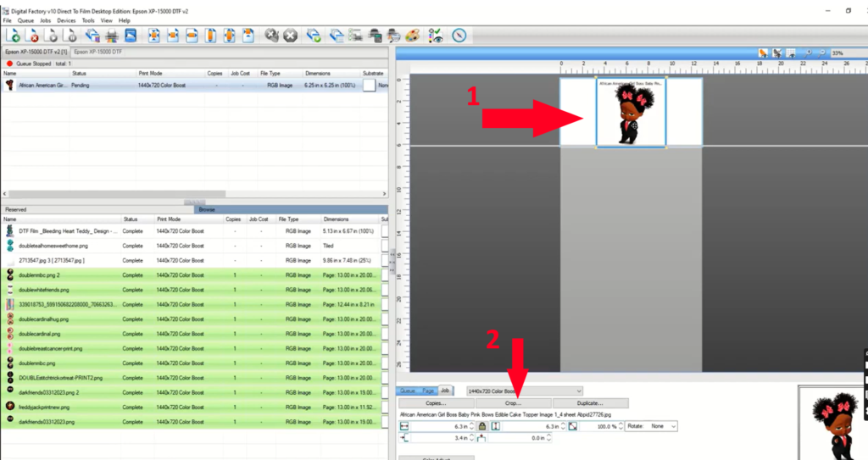Switch to the Epson XP-15000 DTF v2 tab

(x=36, y=52)
